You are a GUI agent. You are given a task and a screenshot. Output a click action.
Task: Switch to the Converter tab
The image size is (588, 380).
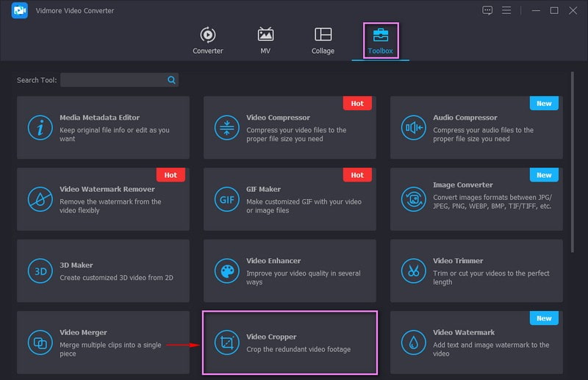point(208,40)
